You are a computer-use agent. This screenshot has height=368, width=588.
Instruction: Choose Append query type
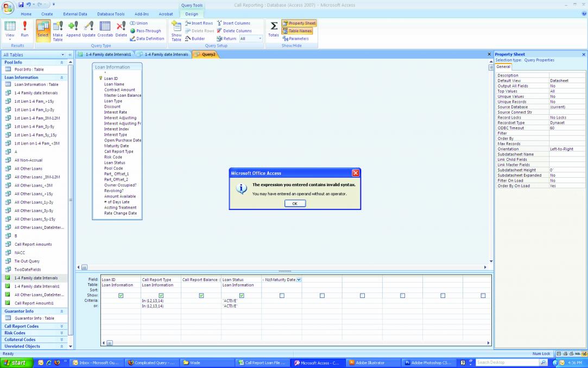[73, 29]
